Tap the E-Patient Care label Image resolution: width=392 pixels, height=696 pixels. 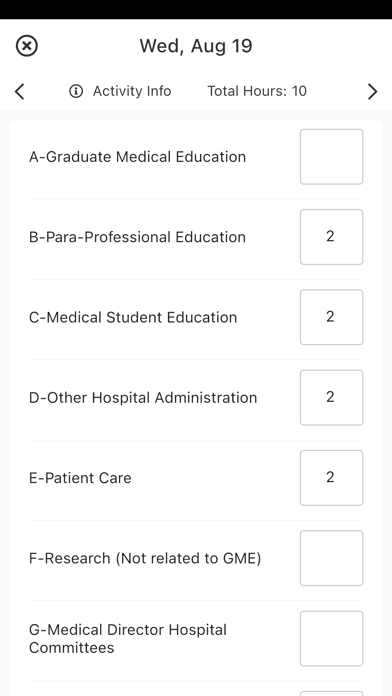[x=80, y=478]
